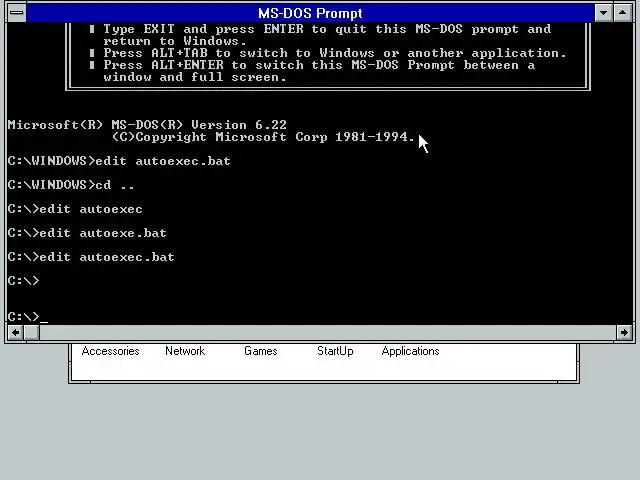640x480 pixels.
Task: Select the Network program group
Action: (x=185, y=351)
